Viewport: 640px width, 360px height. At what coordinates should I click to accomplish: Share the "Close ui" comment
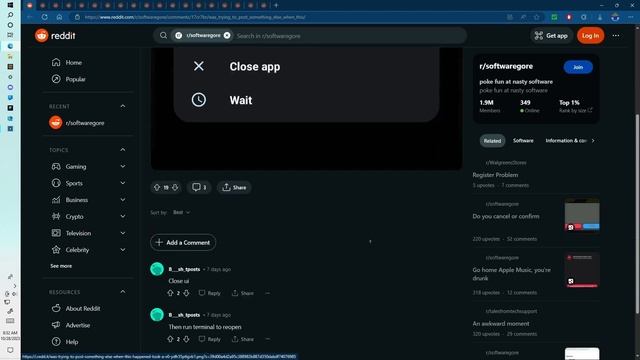pos(242,293)
